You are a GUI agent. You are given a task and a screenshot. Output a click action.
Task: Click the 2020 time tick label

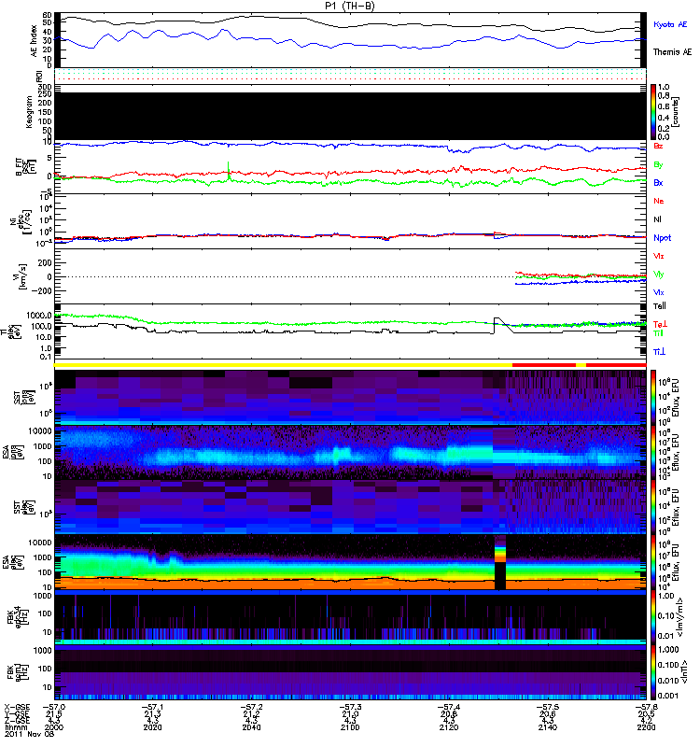coord(152,727)
